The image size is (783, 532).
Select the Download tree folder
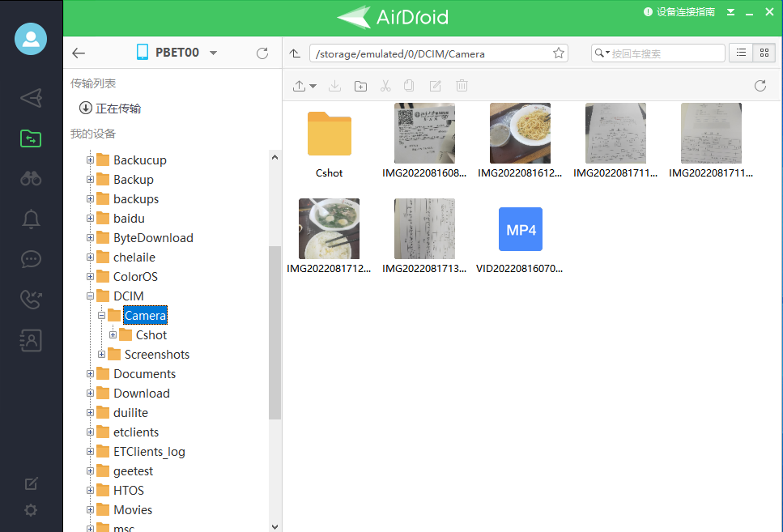(x=142, y=394)
